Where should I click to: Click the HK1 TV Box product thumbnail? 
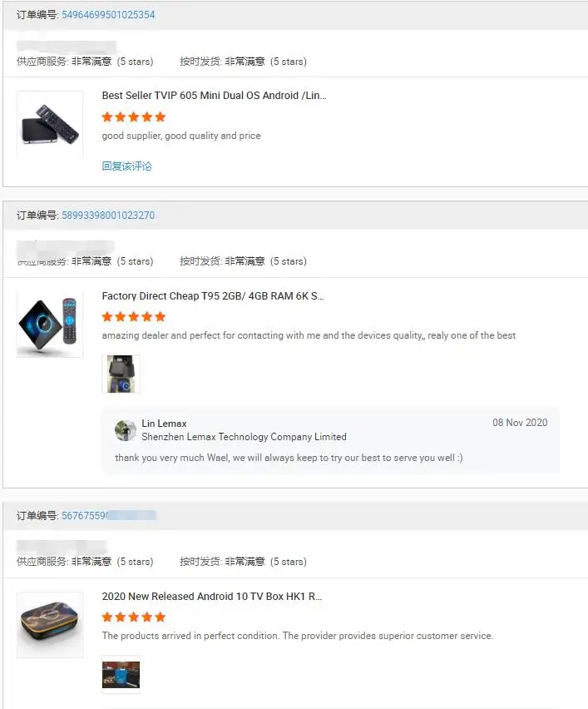[x=50, y=624]
